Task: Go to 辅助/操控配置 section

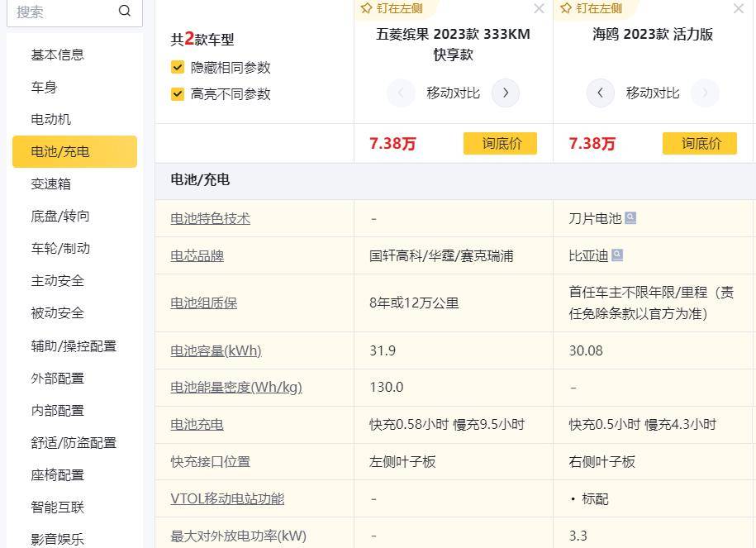Action: point(74,345)
